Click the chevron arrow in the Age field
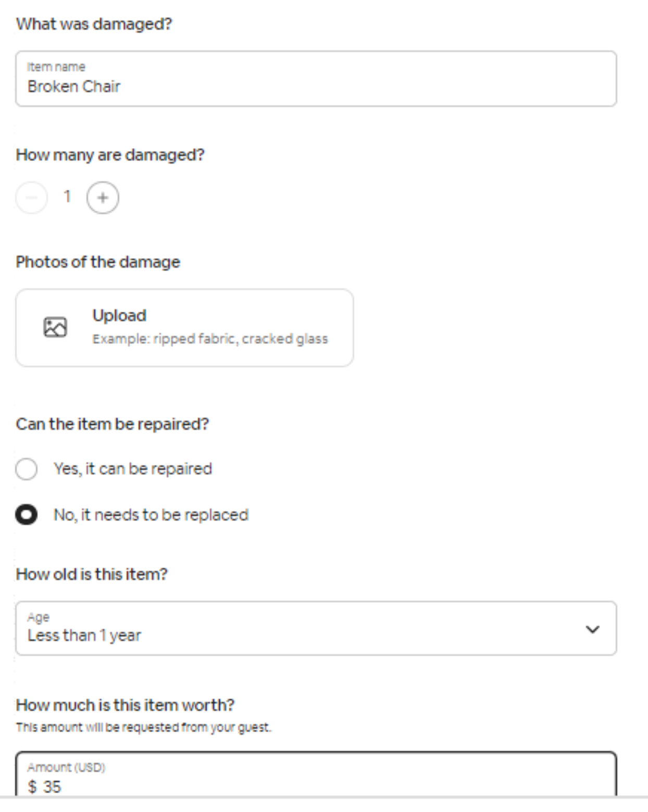 coord(592,629)
